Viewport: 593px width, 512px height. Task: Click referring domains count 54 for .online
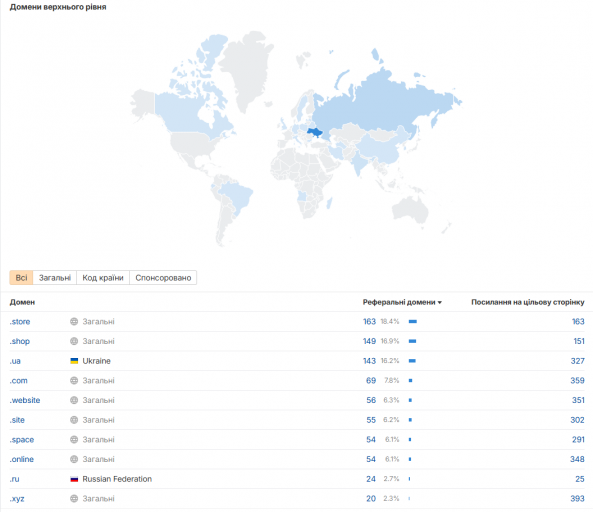click(371, 459)
